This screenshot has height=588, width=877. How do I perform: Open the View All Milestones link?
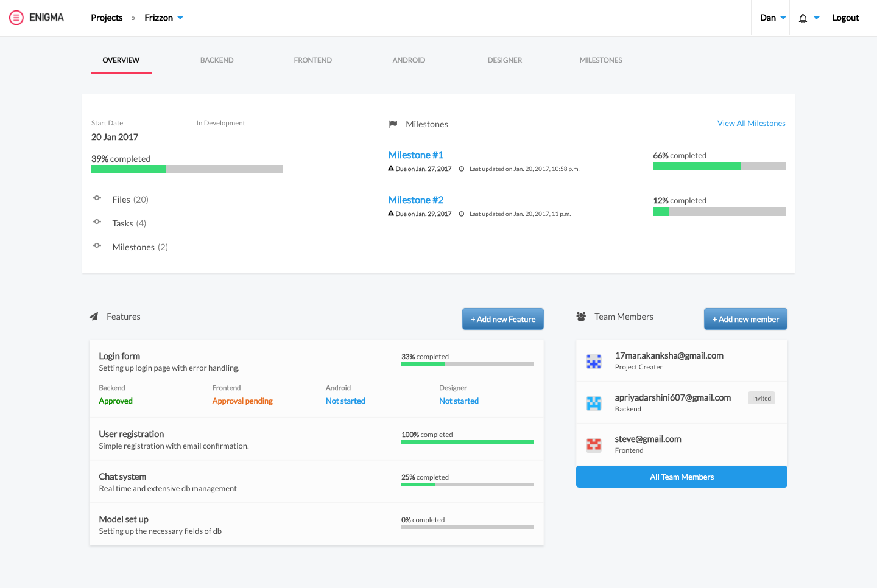click(751, 124)
